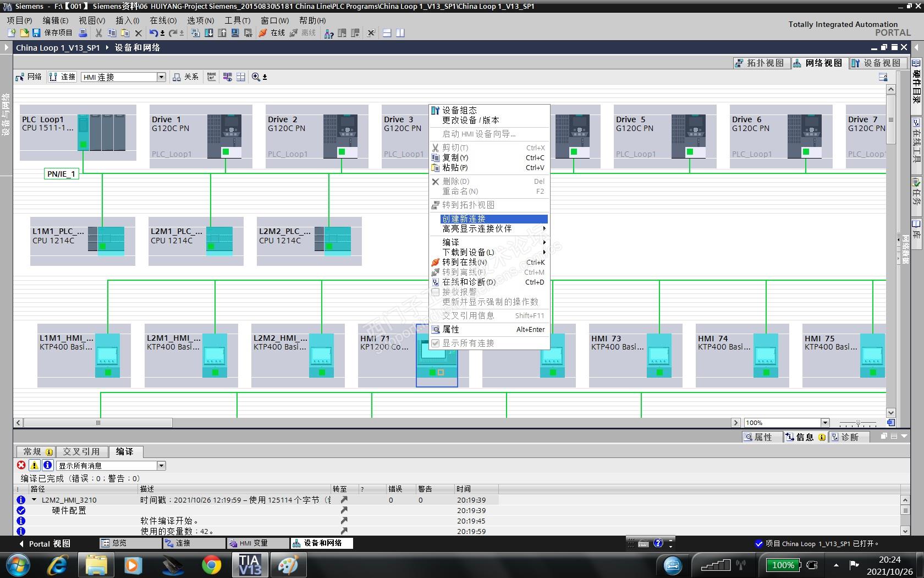Click the accessible devices icon
Screen dimensions: 924x578
(329, 33)
